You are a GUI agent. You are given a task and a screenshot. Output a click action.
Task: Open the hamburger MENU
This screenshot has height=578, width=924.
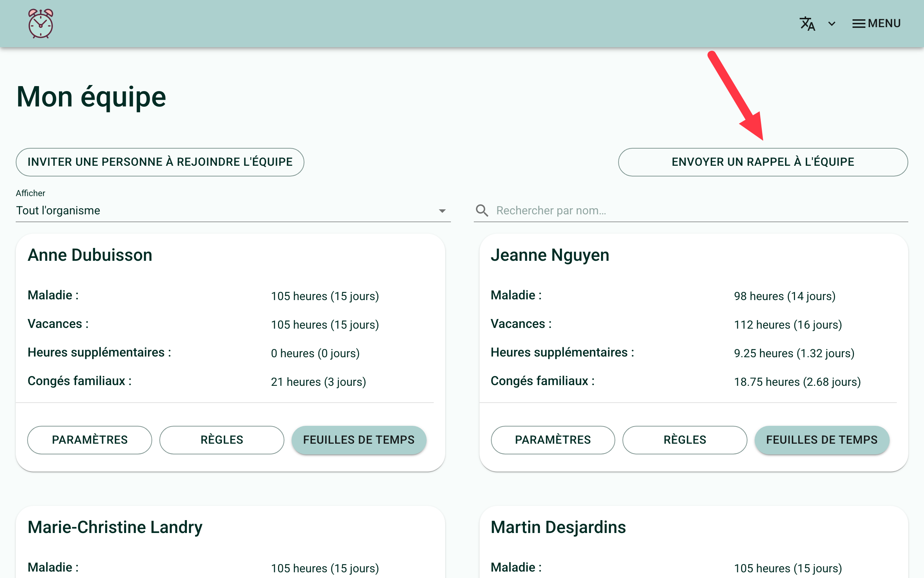(x=876, y=24)
